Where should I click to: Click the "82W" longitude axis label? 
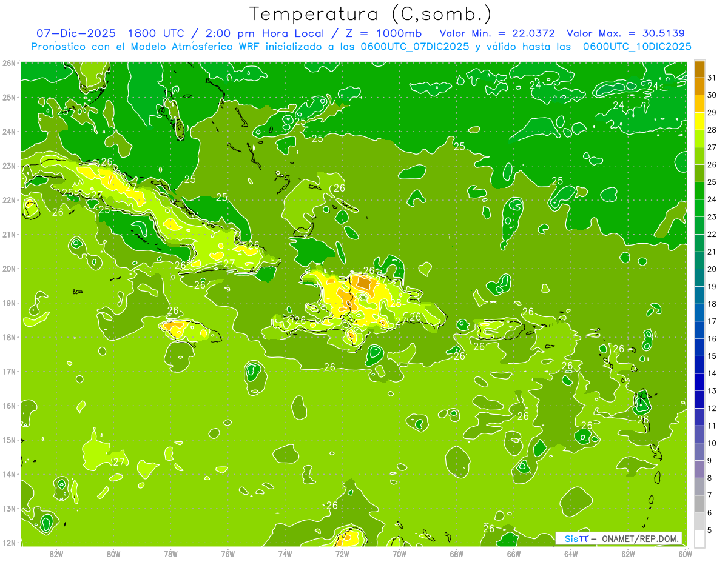tap(56, 554)
